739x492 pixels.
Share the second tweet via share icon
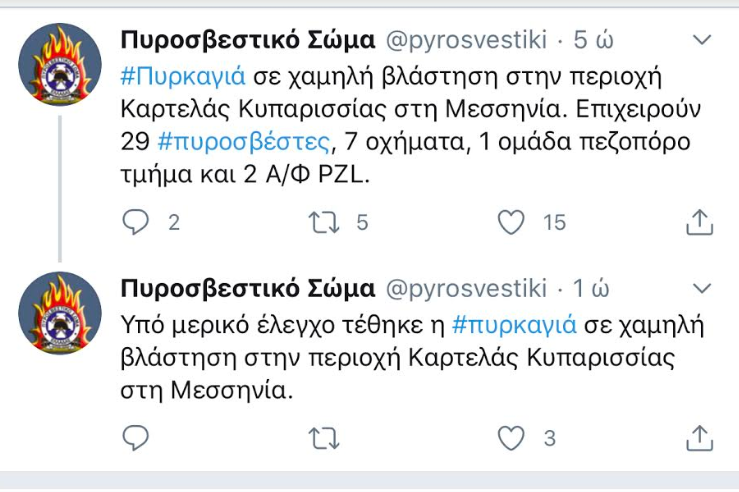(699, 438)
